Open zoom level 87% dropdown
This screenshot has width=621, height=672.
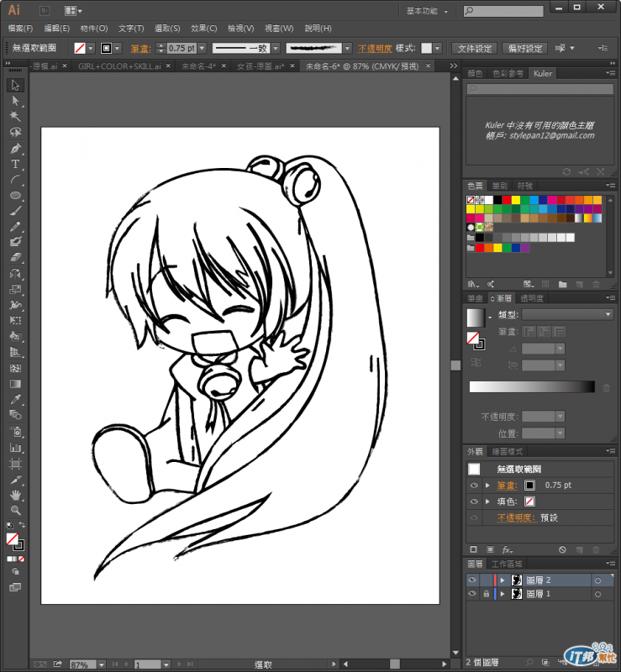point(101,664)
